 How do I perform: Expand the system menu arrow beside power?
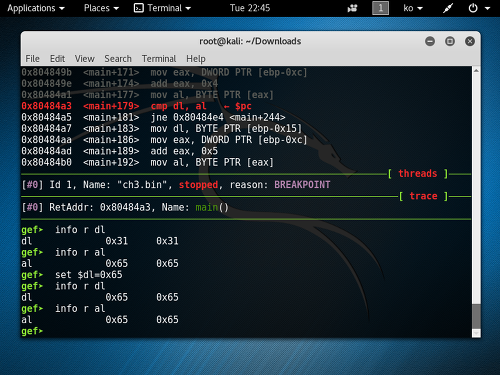point(487,8)
